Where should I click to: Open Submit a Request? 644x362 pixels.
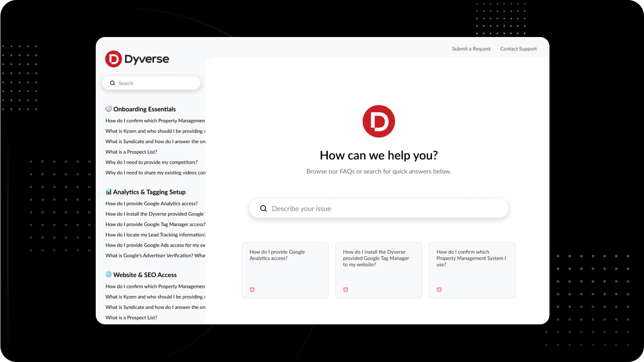(471, 49)
